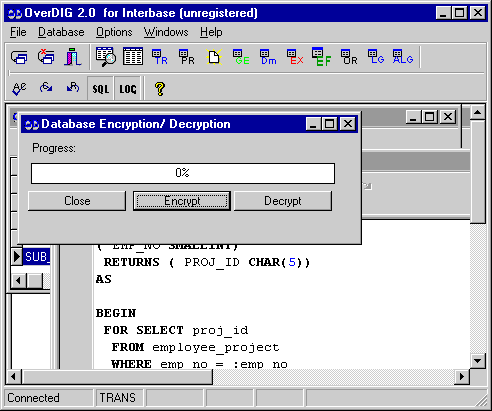The width and height of the screenshot is (492, 411).
Task: Click the horizontal scrollbar right arrow at bottom
Action: (x=462, y=377)
